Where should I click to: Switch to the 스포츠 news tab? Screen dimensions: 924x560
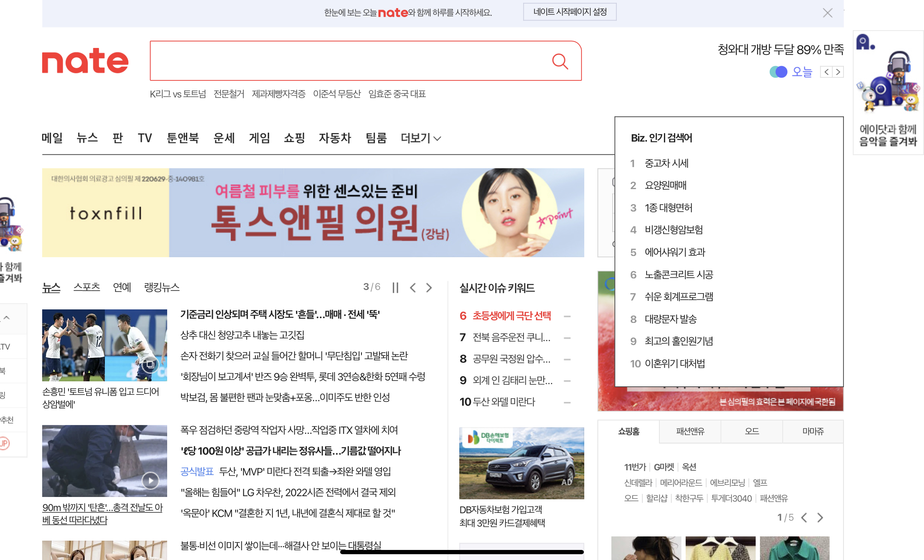click(87, 287)
